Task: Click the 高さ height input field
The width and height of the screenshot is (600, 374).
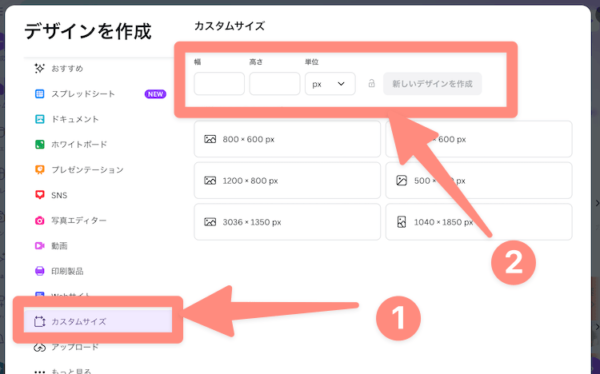Action: (274, 84)
